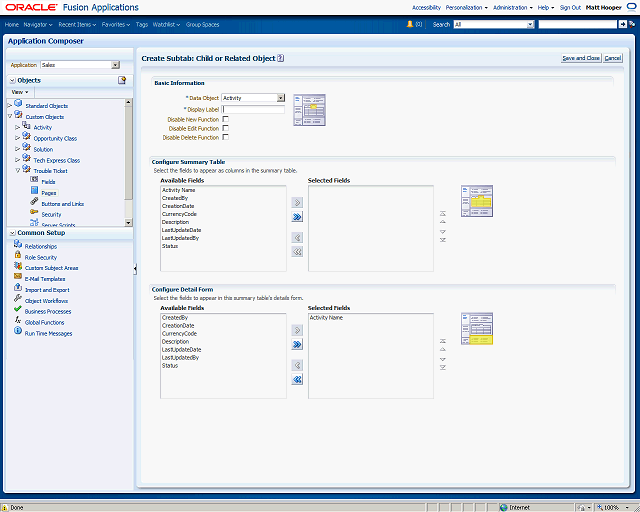Collapse the Custom Objects tree node
Screen dimensions: 640x512
(x=10, y=116)
